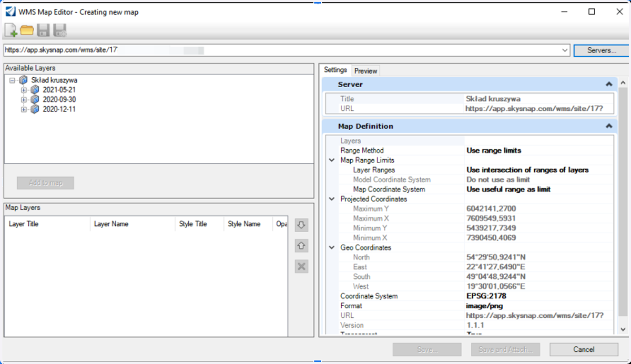Collapse the Server section chevron

coord(608,84)
